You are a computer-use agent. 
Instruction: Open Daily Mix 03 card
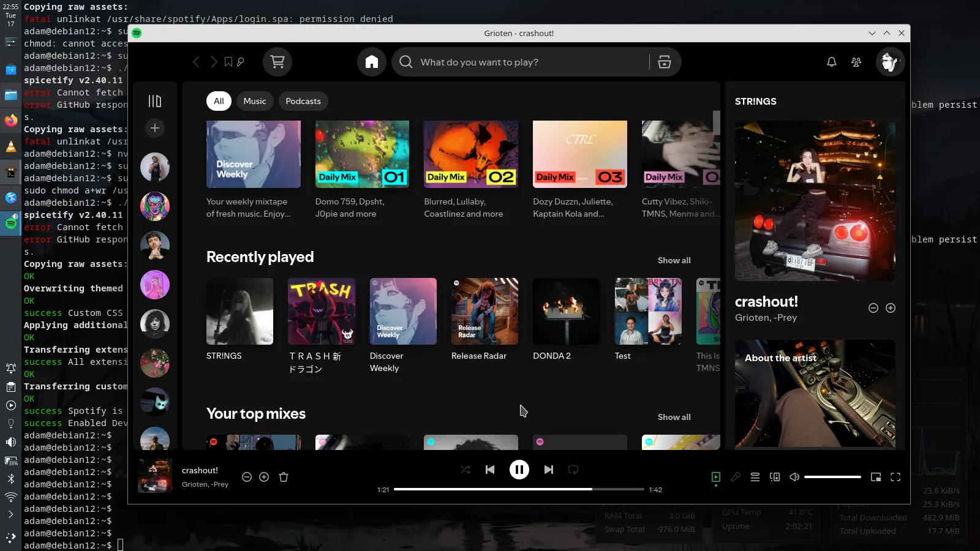point(579,171)
